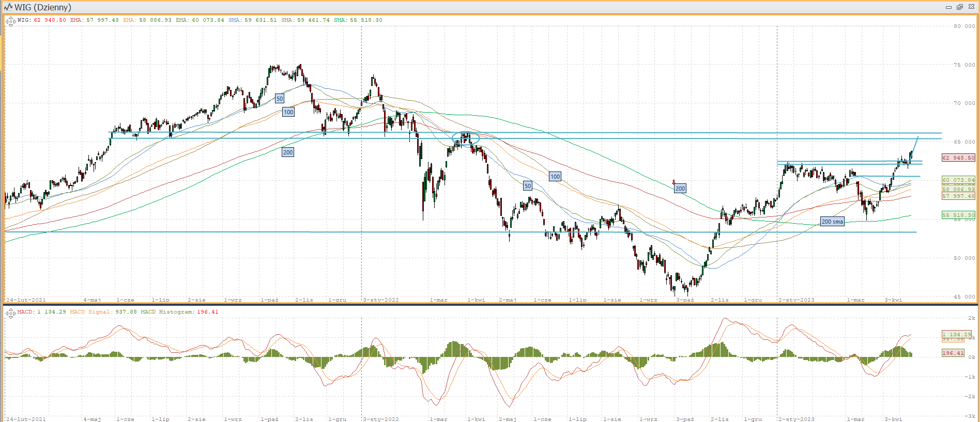Click the pan arrows control in price pane
Image resolution: width=980 pixels, height=422 pixels.
click(10, 21)
